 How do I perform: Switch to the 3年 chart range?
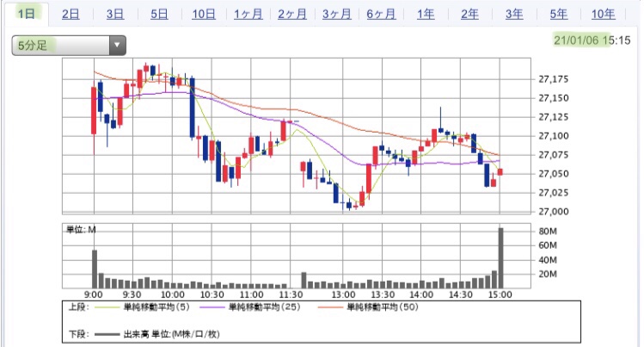pos(514,15)
